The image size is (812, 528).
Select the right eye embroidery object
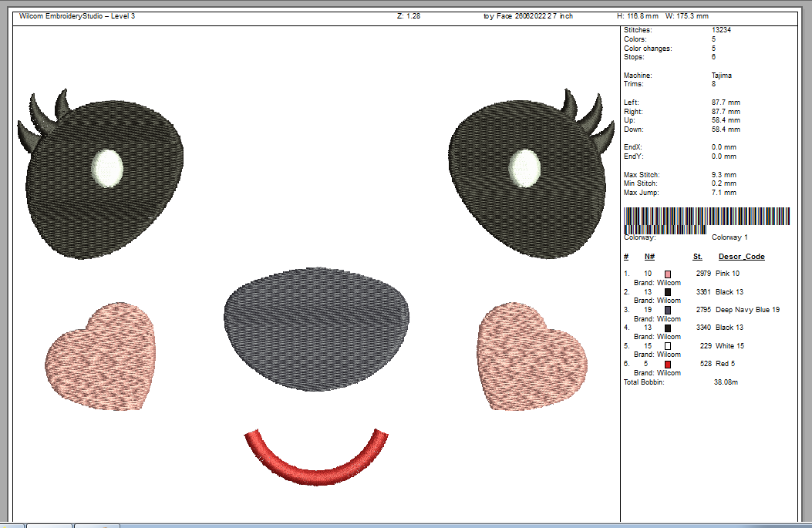(x=527, y=180)
